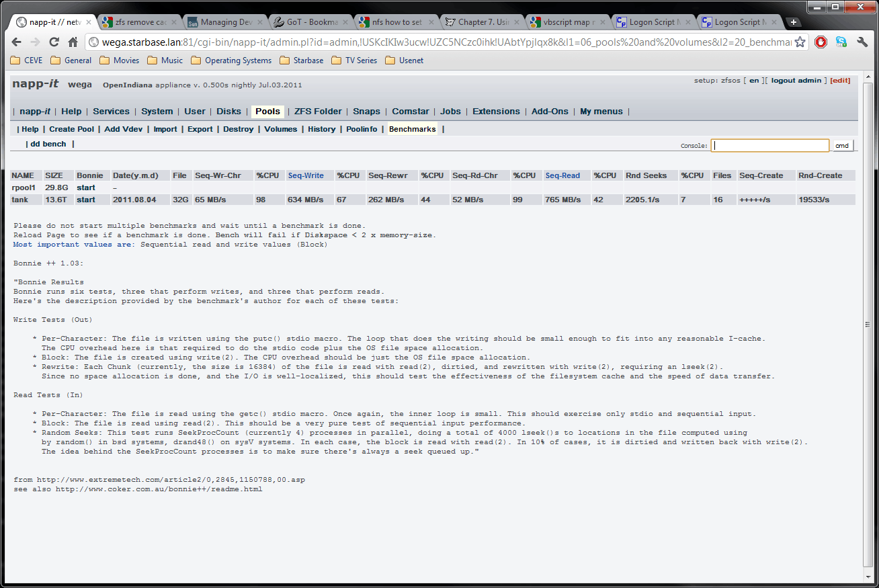Open the Comstar menu

pyautogui.click(x=411, y=112)
